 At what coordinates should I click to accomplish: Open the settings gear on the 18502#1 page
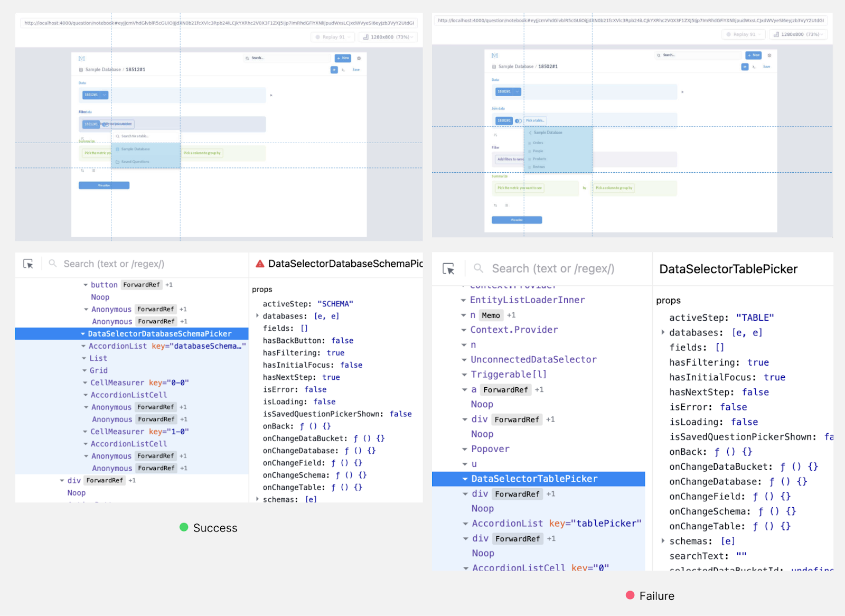[x=769, y=55]
